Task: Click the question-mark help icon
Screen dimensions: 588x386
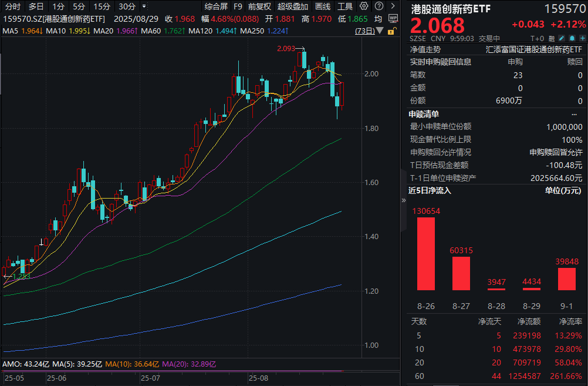Action: pos(379,6)
